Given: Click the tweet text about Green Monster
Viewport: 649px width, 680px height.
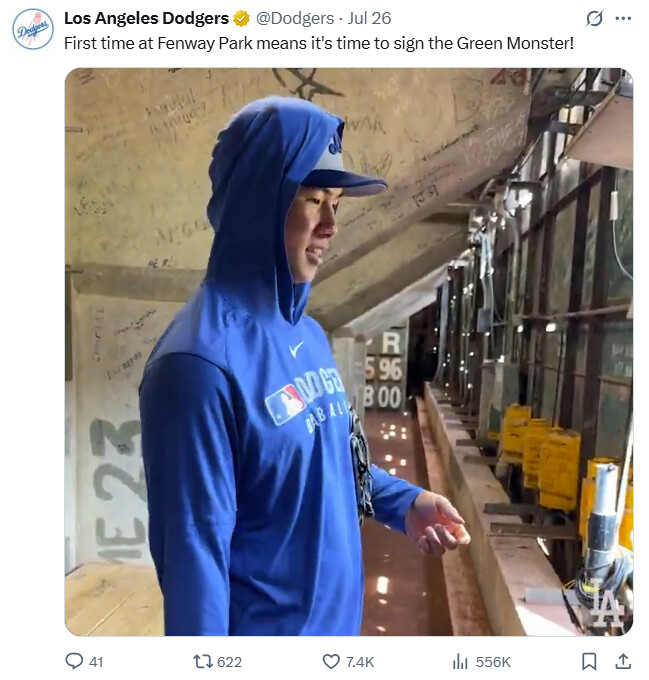Looking at the screenshot, I should (319, 43).
